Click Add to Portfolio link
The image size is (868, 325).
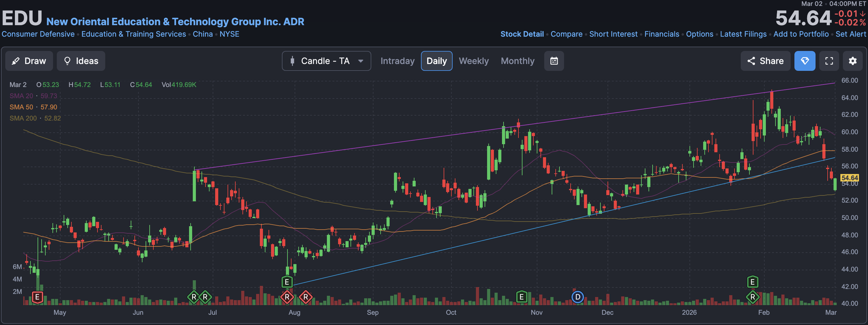click(801, 34)
